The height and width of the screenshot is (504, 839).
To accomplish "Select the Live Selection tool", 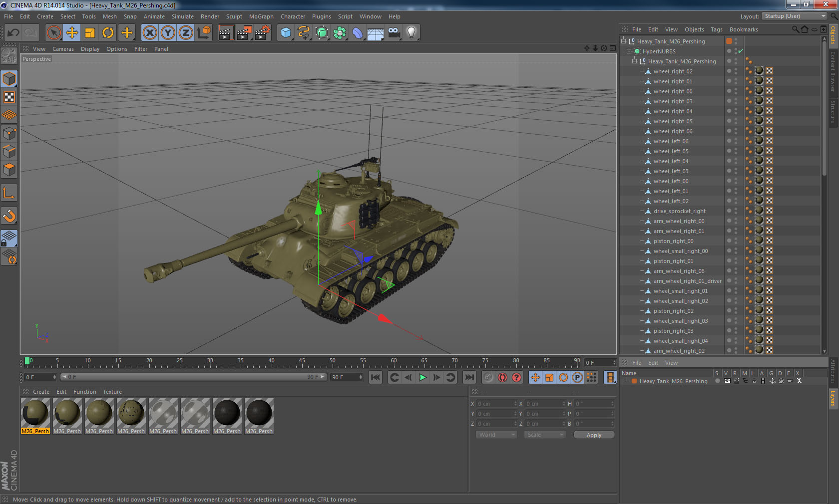I will coord(54,33).
